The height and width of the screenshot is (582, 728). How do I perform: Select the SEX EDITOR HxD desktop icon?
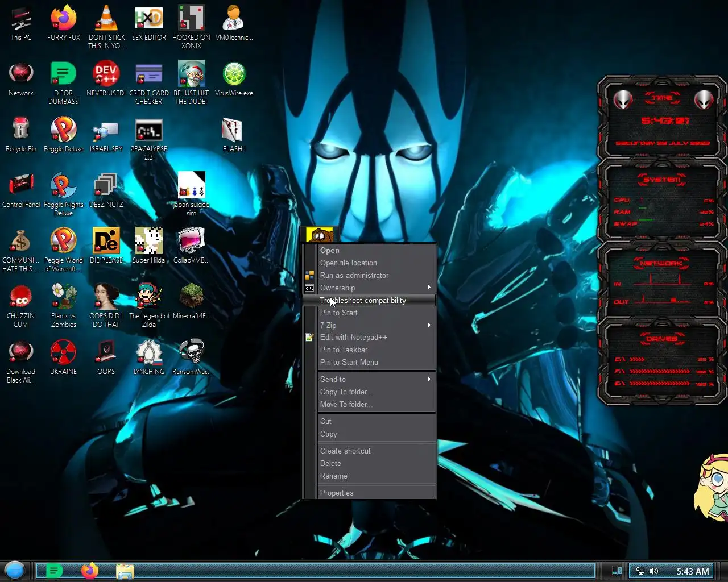148,23
